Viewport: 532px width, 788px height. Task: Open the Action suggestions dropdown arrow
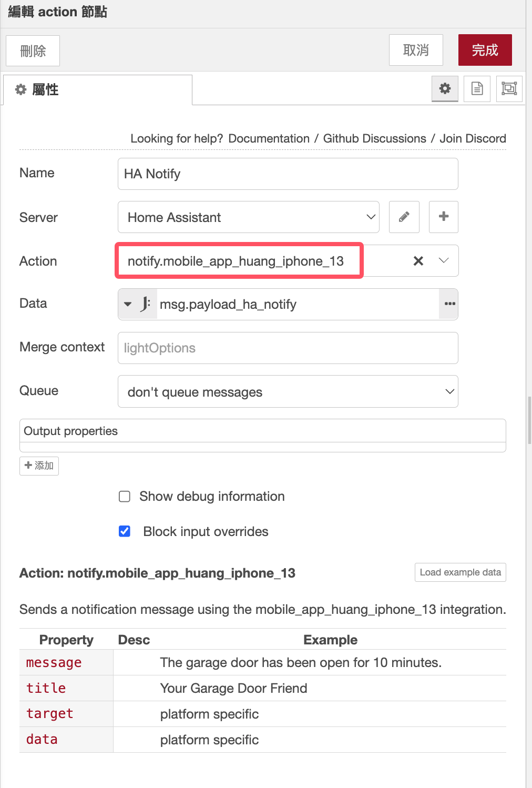(x=444, y=261)
